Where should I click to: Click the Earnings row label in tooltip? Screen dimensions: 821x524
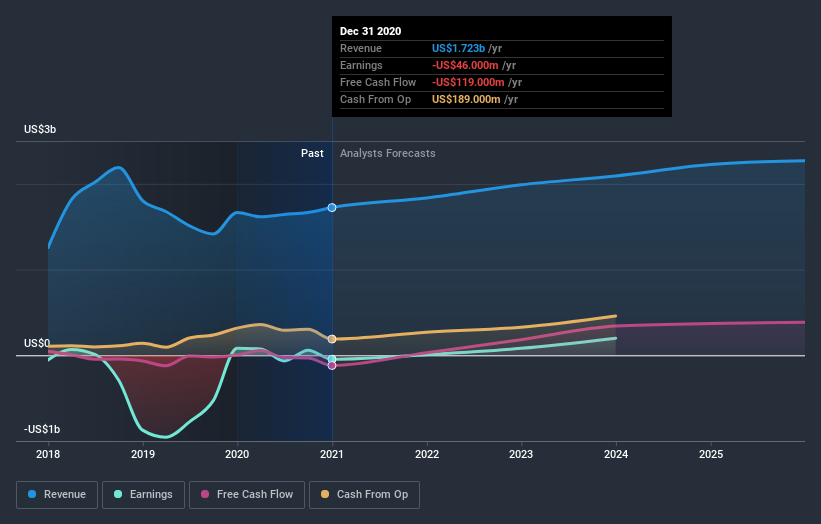tap(361, 65)
